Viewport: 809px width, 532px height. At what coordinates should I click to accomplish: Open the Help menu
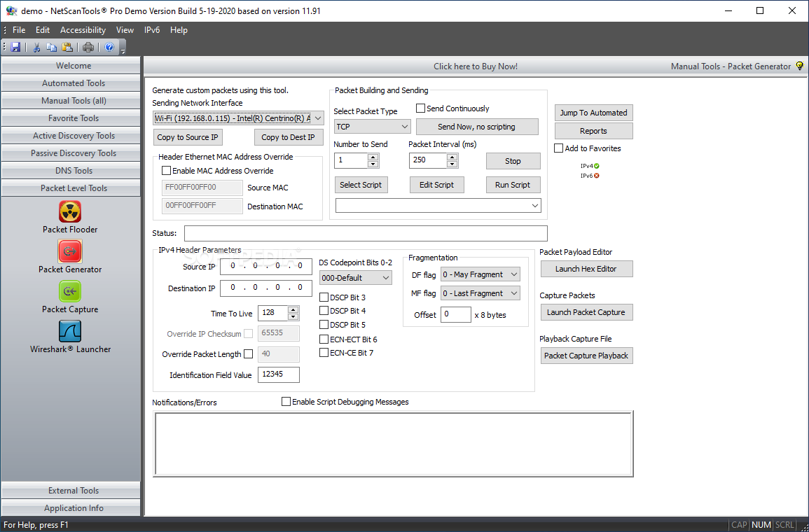pyautogui.click(x=179, y=30)
